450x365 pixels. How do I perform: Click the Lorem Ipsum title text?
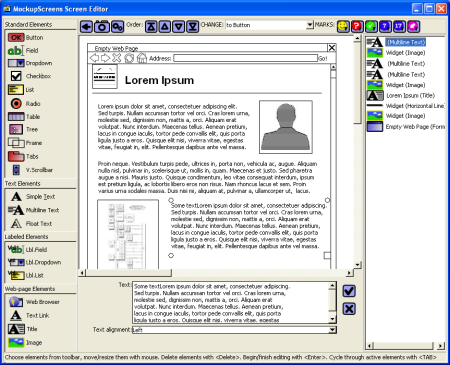159,80
